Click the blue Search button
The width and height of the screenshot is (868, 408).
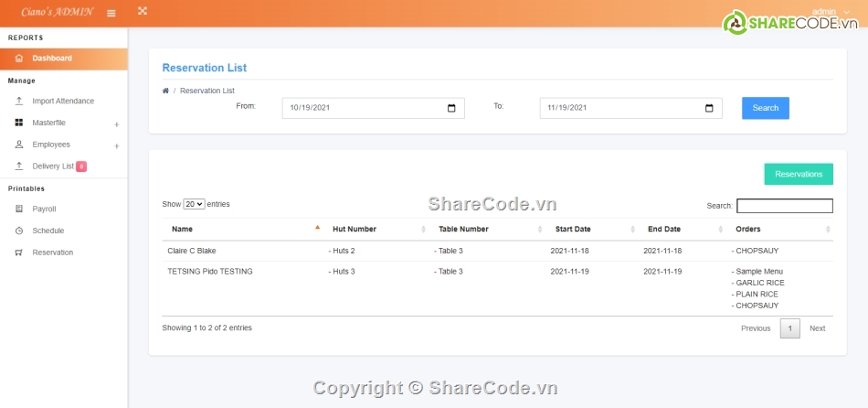click(x=766, y=108)
